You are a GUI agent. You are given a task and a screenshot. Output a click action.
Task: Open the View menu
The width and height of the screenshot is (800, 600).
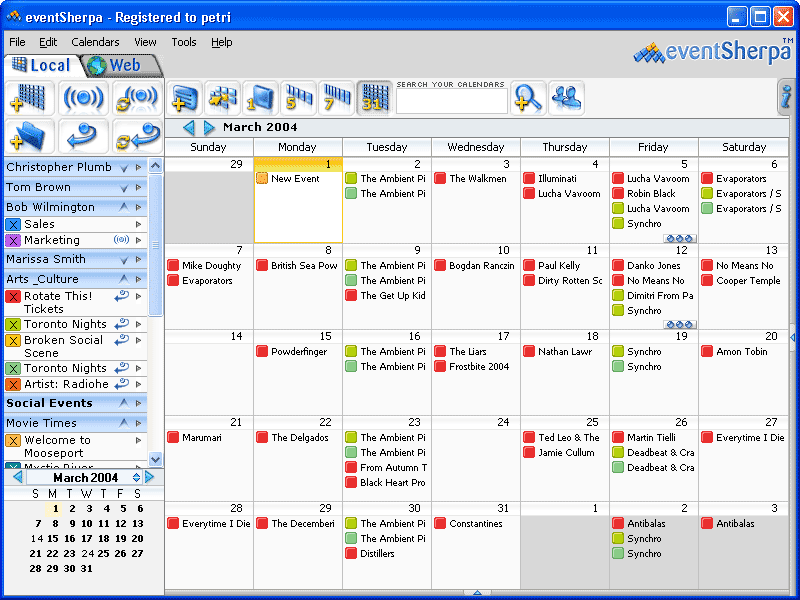pyautogui.click(x=145, y=42)
